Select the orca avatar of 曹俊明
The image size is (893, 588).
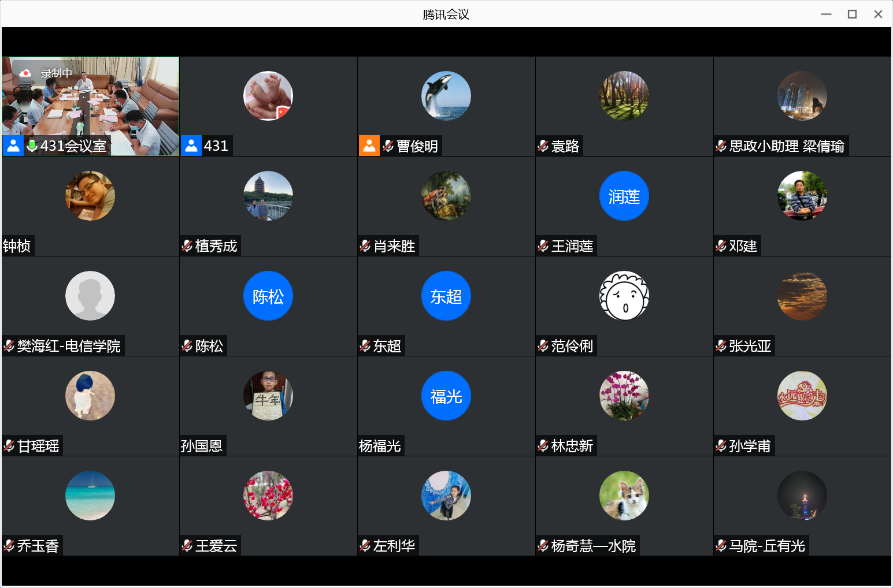(x=446, y=96)
